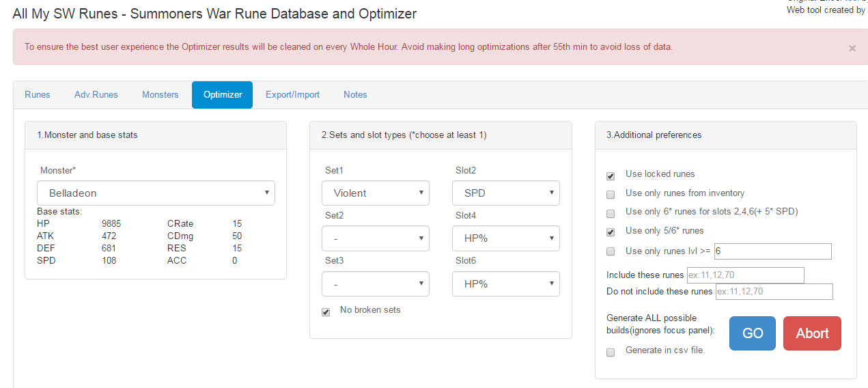Click the SPD base stat value 108

(x=109, y=261)
